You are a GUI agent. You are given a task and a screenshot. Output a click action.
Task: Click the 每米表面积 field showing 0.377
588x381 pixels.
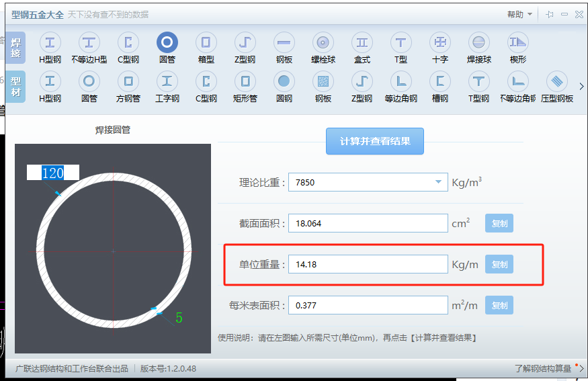[368, 305]
